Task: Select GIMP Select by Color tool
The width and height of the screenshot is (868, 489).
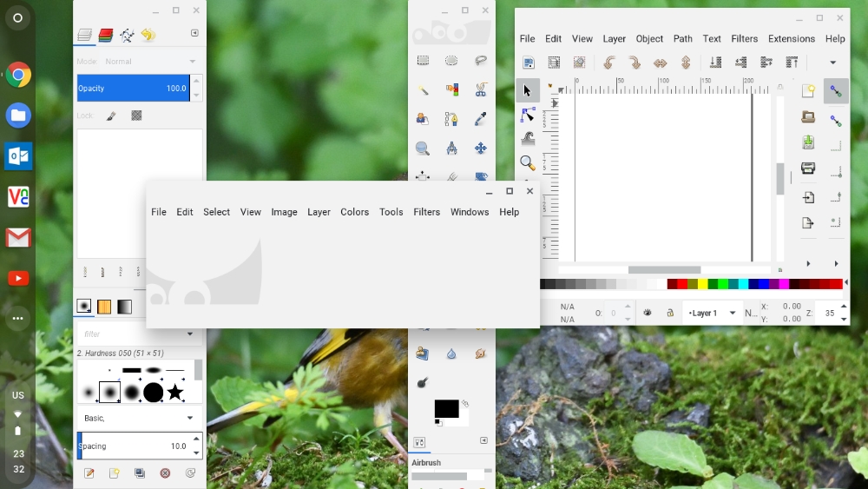Action: pyautogui.click(x=451, y=89)
